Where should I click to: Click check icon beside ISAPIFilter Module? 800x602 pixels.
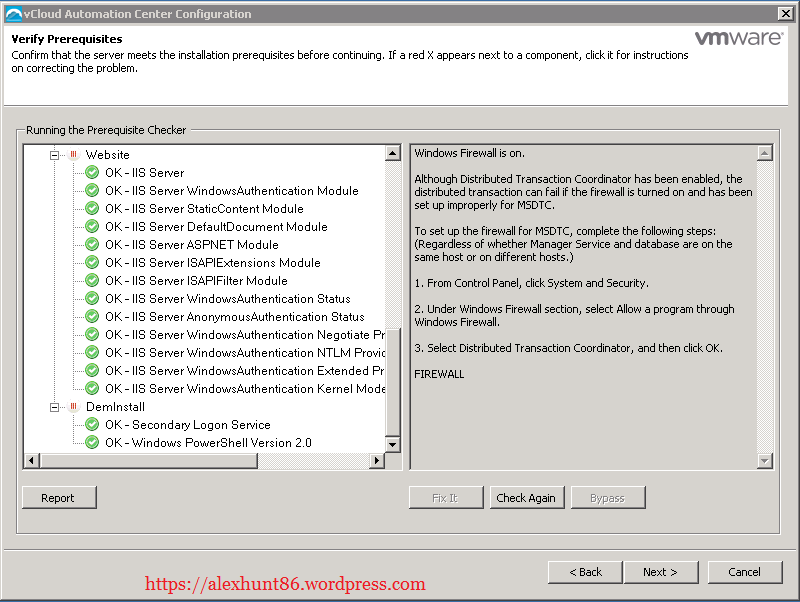coord(92,280)
